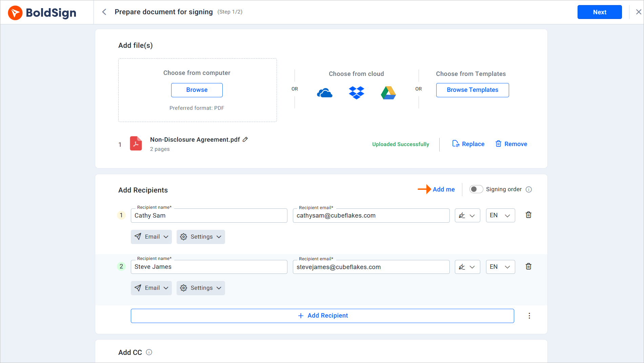Click Add me link

coord(444,189)
